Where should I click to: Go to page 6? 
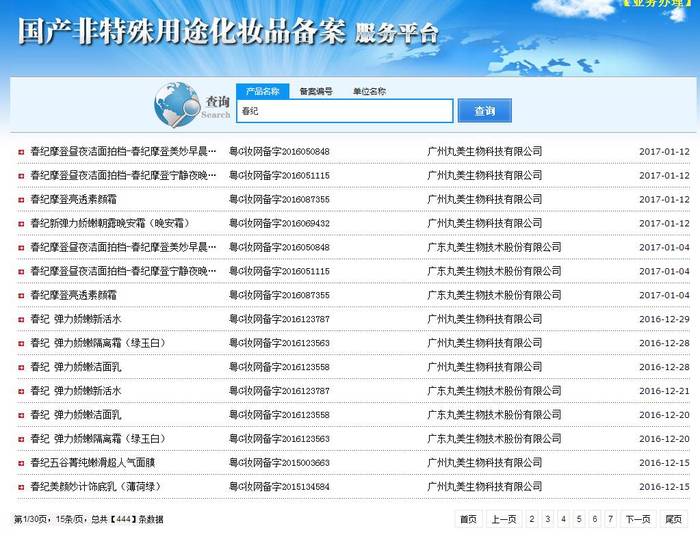click(595, 519)
